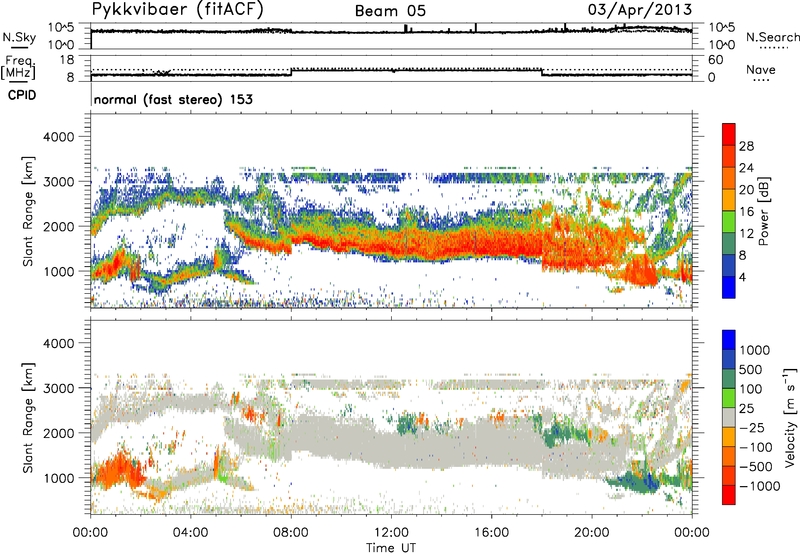Select the Beam 05 label
The width and height of the screenshot is (800, 554).
click(x=390, y=11)
